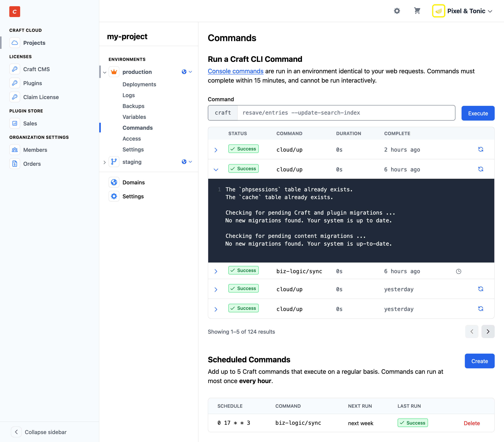The height and width of the screenshot is (442, 504).
Task: Open Domains globe icon item
Action: pos(114,182)
